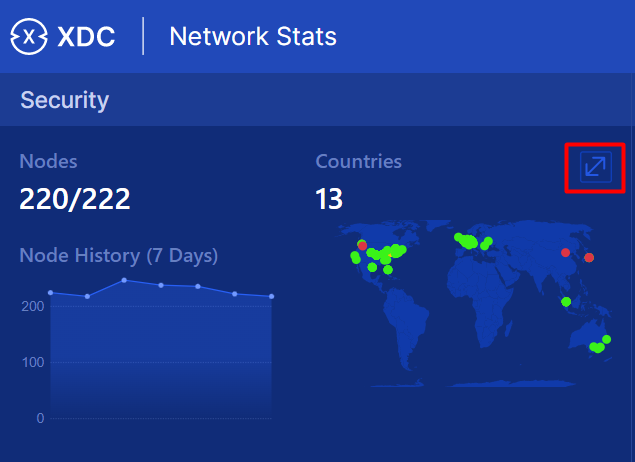Click the red node marker in Japan
The width and height of the screenshot is (635, 462).
pyautogui.click(x=589, y=258)
